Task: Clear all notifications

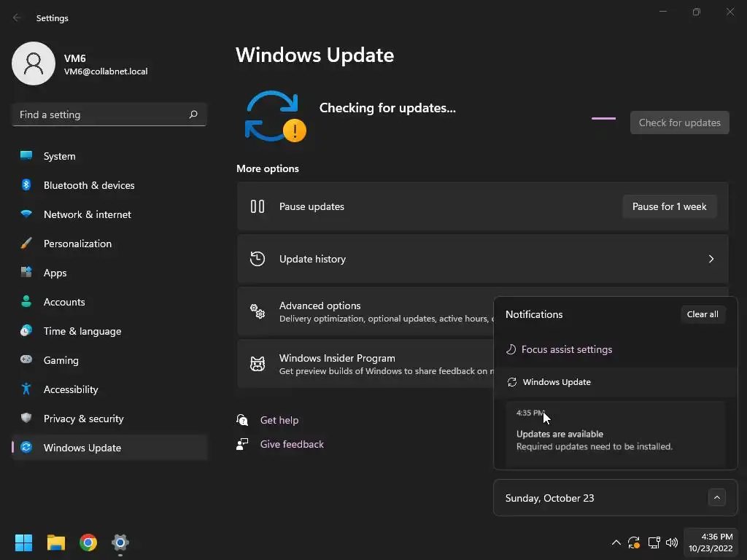Action: [703, 314]
